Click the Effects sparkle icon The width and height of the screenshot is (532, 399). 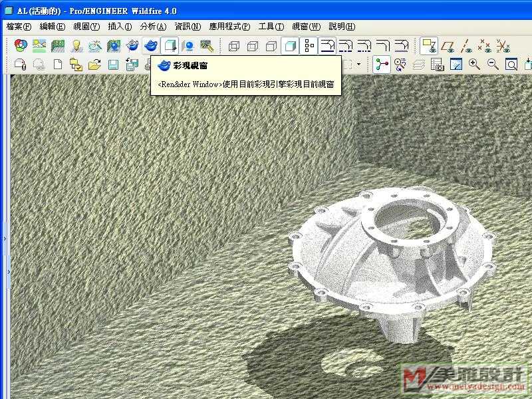click(x=95, y=45)
